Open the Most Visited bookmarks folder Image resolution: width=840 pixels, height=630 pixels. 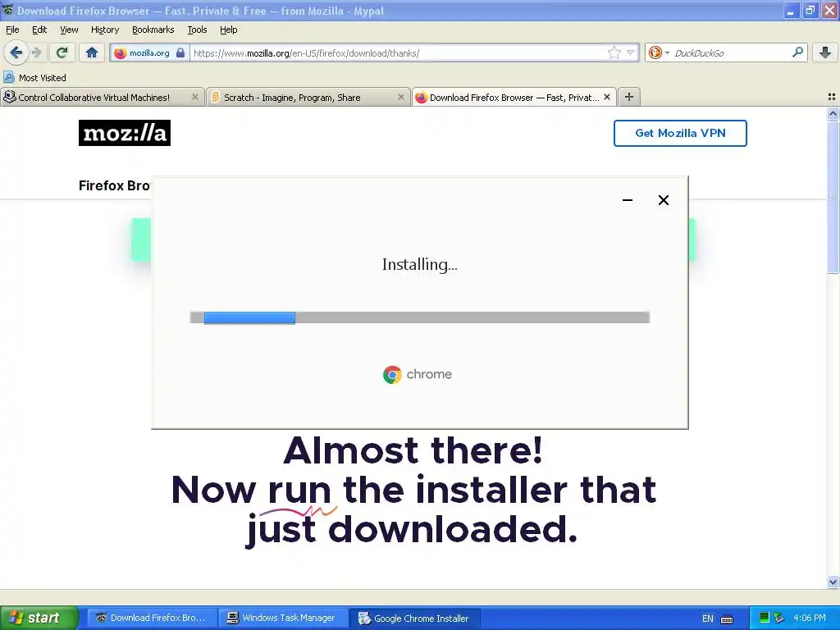coord(34,78)
